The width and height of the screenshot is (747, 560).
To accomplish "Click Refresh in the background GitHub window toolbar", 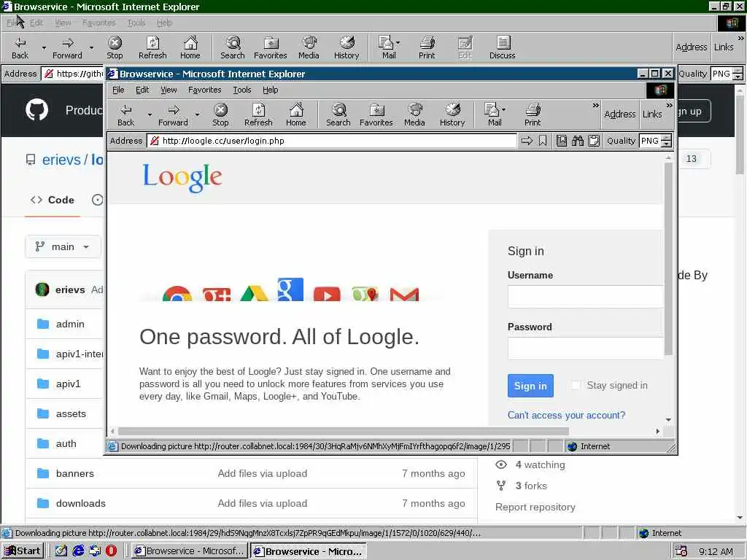I will click(x=152, y=47).
